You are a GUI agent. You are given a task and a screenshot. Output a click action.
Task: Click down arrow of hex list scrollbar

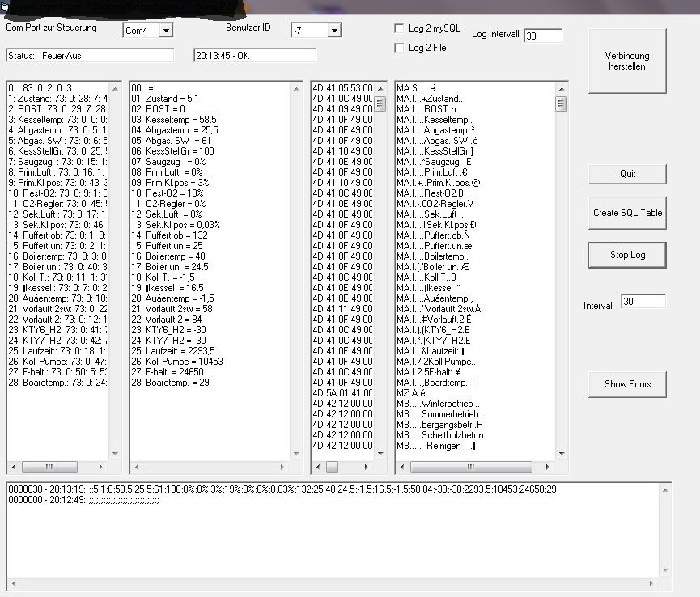pyautogui.click(x=380, y=454)
